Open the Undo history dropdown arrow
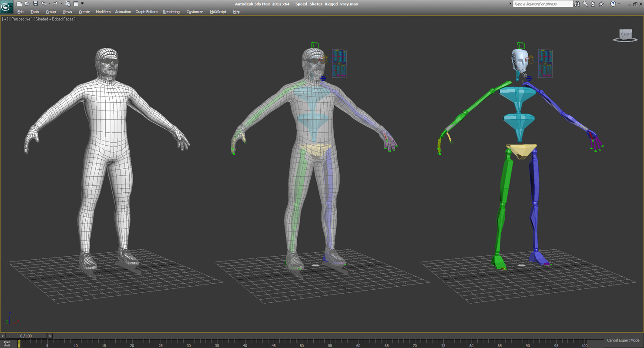Screen dimensions: 644x348 [49, 4]
